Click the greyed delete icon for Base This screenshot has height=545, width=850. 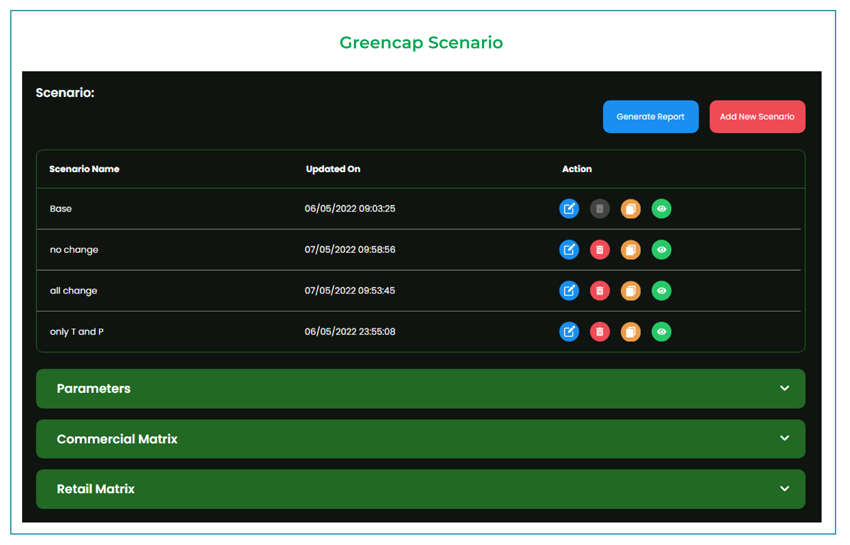click(x=600, y=209)
